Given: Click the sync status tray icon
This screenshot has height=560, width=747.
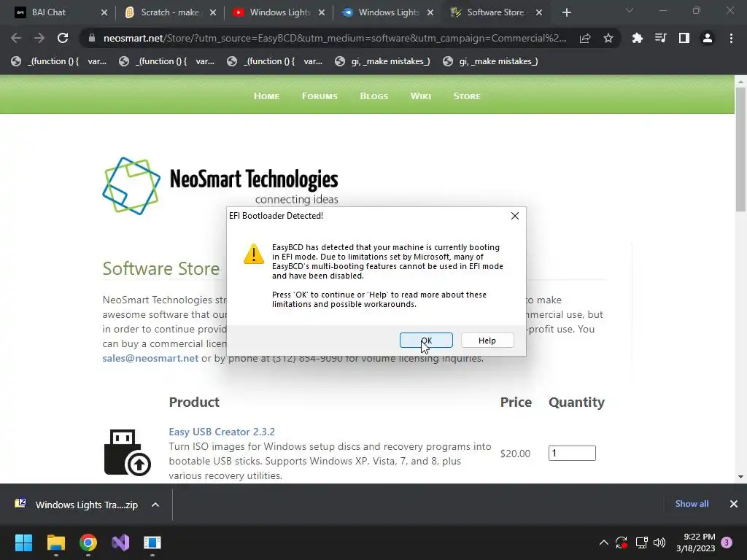Looking at the screenshot, I should coord(622,542).
